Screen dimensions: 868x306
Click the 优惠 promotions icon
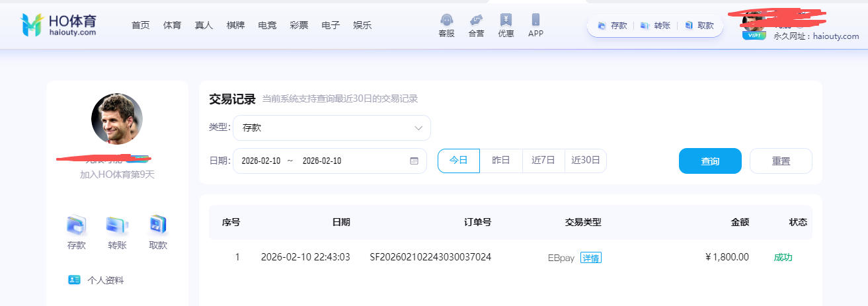[506, 20]
